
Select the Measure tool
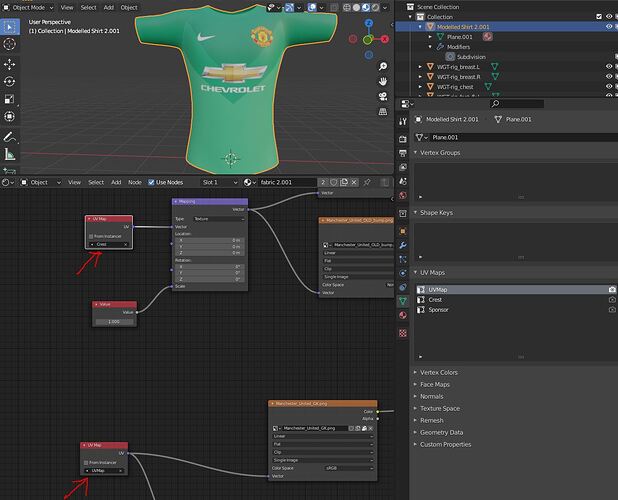click(x=9, y=154)
